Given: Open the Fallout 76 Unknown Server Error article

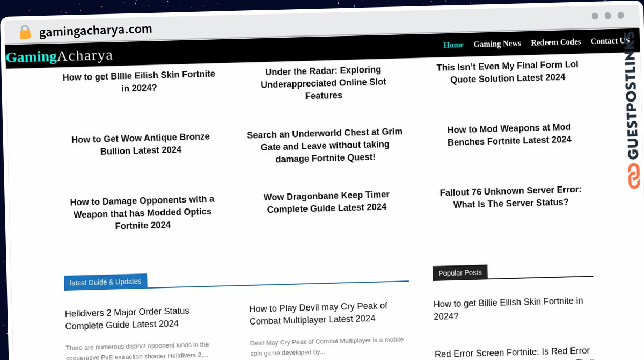Looking at the screenshot, I should (x=511, y=197).
